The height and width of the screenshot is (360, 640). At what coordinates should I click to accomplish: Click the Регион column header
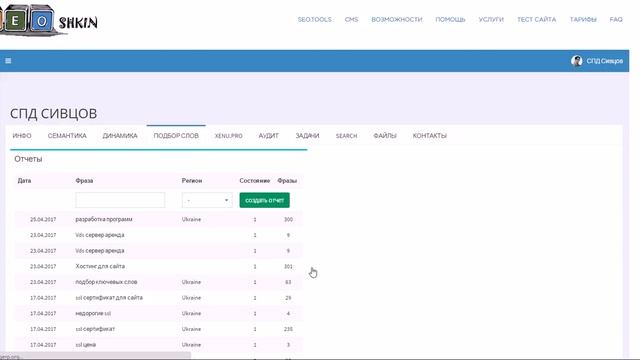(192, 180)
